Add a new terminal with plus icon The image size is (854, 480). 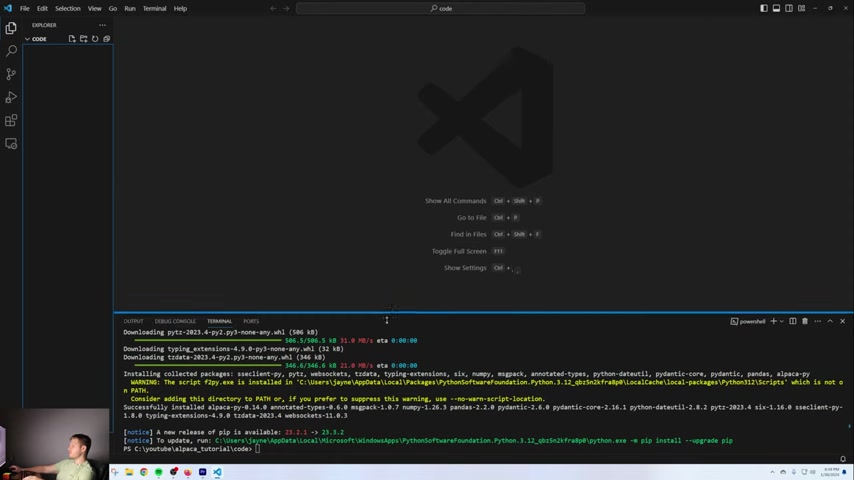coord(773,321)
